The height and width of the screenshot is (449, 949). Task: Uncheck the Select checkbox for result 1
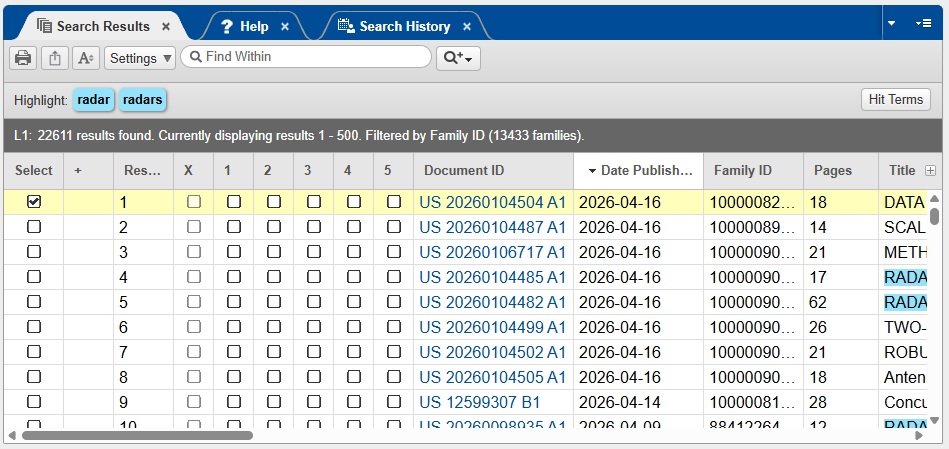pyautogui.click(x=34, y=202)
